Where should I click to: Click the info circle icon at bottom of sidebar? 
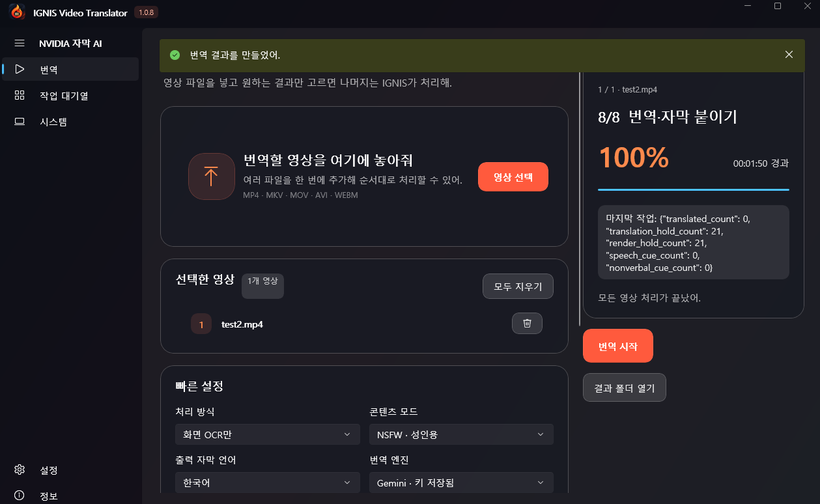[20, 496]
